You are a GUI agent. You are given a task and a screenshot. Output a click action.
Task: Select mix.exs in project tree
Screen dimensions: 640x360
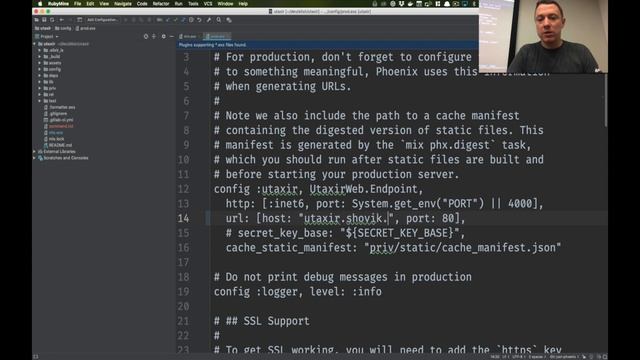pyautogui.click(x=53, y=133)
